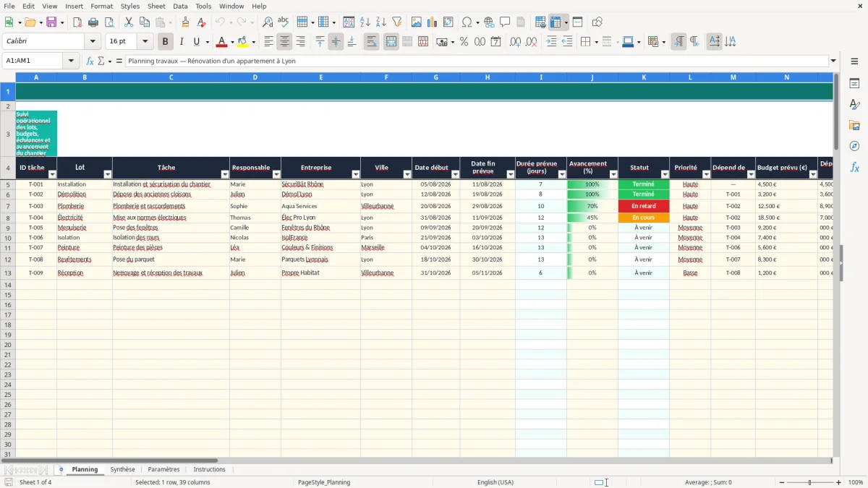
Task: Export directly as PDF
Action: (x=77, y=22)
